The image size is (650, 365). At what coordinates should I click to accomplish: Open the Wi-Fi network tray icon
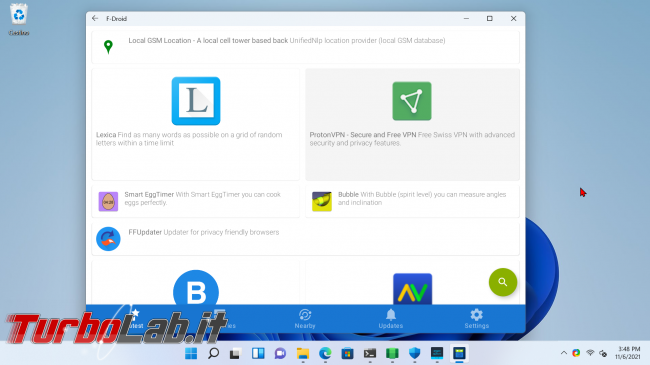[590, 353]
